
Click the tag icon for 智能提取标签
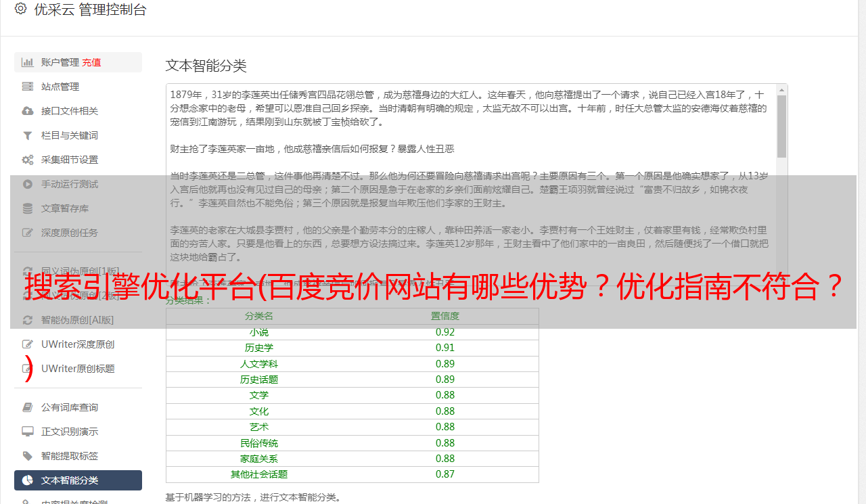[28, 456]
